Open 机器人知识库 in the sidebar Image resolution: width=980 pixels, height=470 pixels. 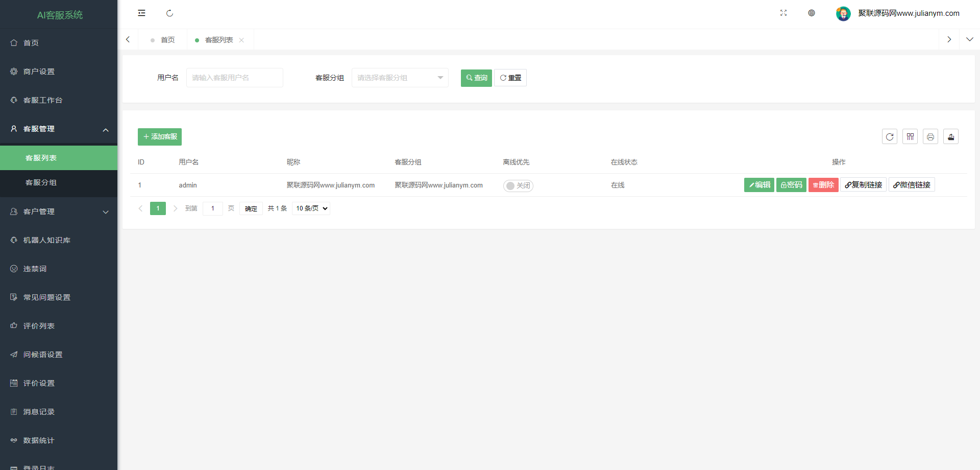[59, 240]
